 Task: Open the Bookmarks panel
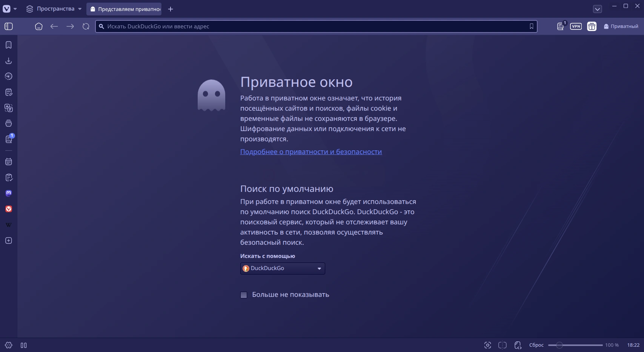(x=8, y=45)
